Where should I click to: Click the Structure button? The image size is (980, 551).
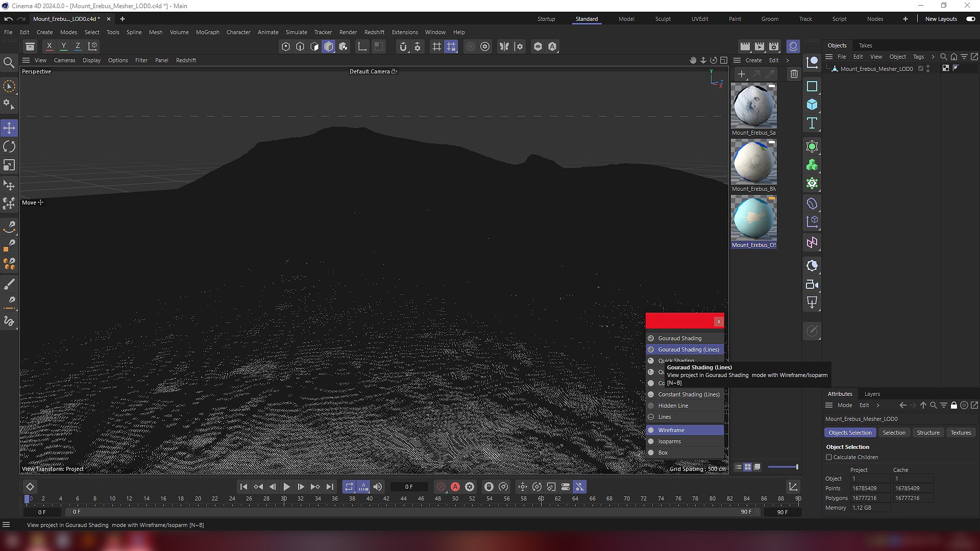[928, 433]
